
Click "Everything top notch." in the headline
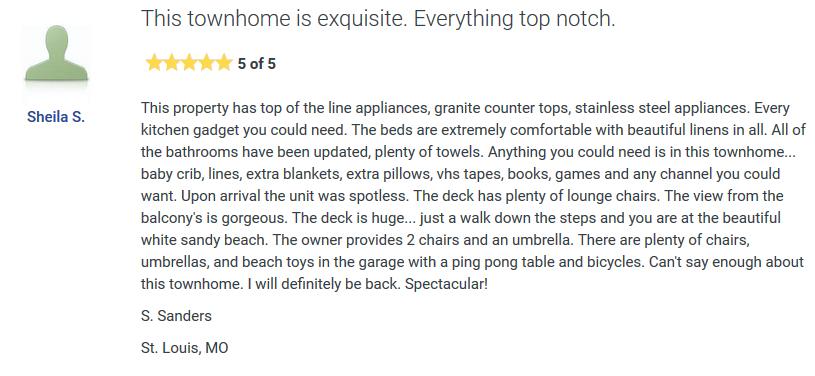tap(515, 19)
